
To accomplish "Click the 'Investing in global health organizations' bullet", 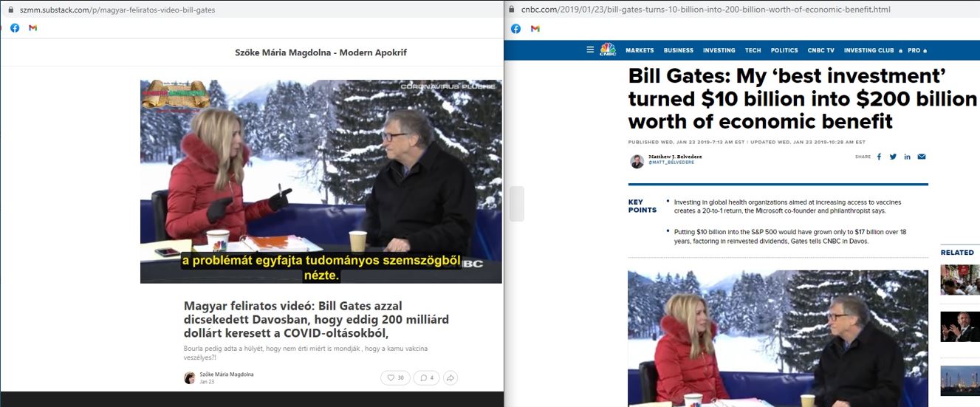I will [x=787, y=207].
